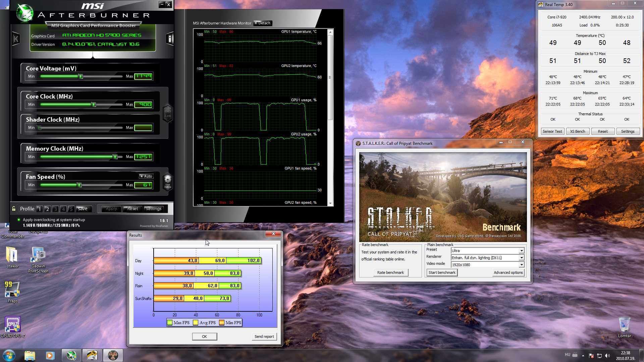Click Send report in Results dialog

point(264,337)
